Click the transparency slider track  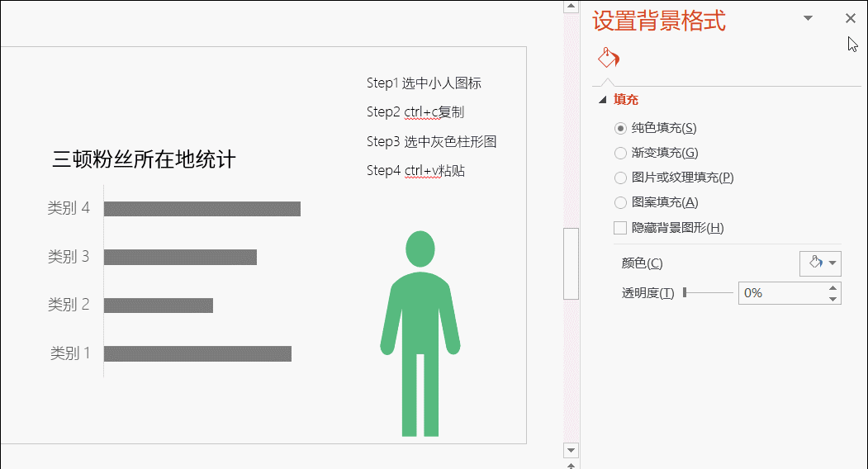coord(709,292)
